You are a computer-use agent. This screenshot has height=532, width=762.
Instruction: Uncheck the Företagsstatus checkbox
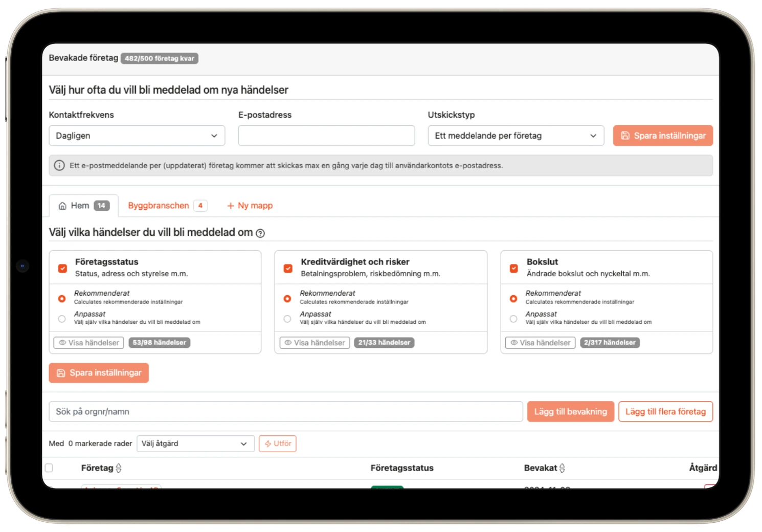point(62,268)
